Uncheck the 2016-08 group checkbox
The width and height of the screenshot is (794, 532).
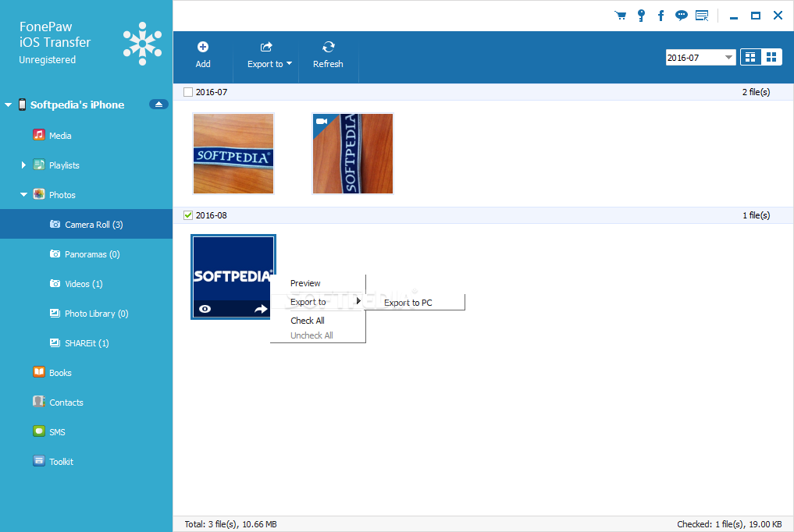click(188, 215)
